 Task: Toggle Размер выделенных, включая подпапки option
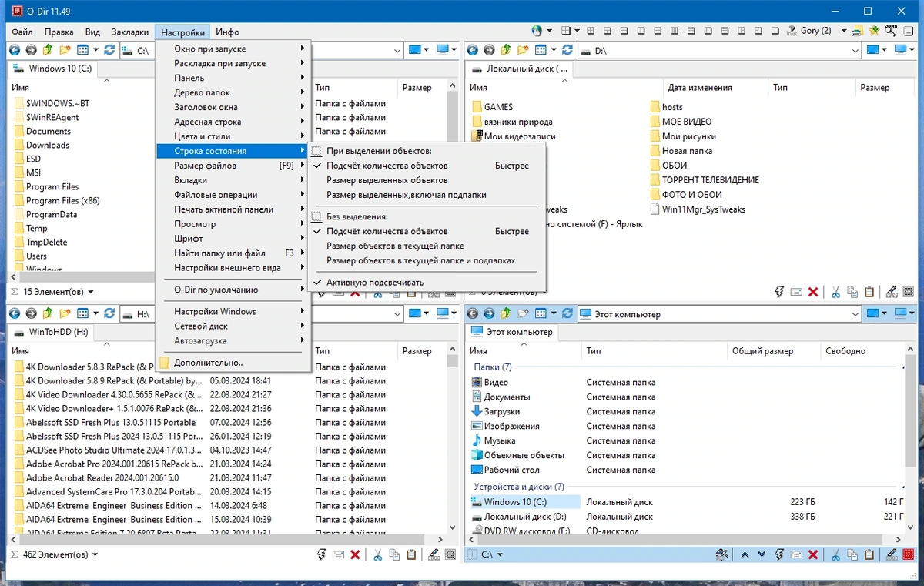tap(427, 195)
